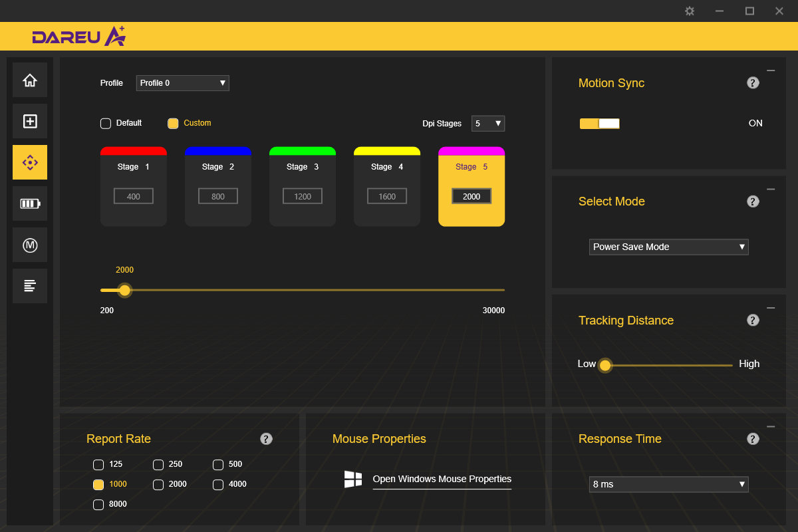Click the Motion Sync help icon
This screenshot has height=532, width=798.
pos(753,83)
